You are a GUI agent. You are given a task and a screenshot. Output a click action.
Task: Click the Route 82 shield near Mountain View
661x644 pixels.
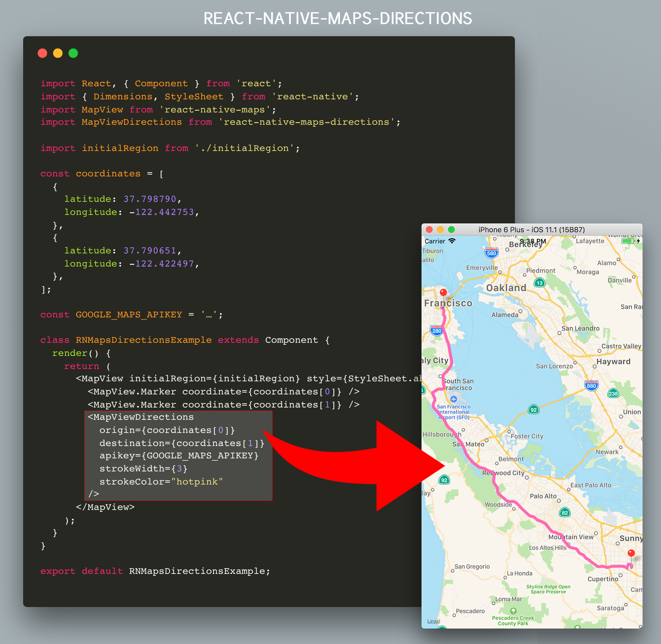tap(565, 512)
